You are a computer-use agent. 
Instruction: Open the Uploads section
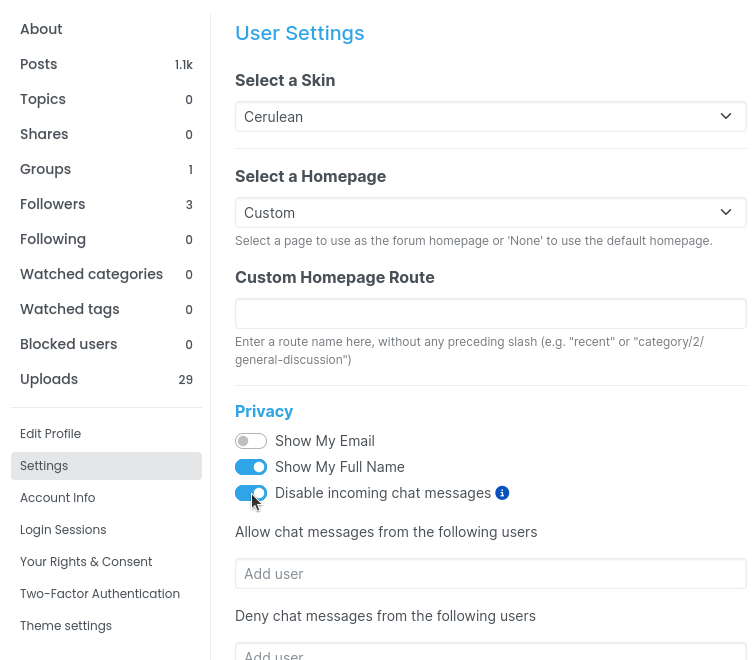(x=49, y=379)
